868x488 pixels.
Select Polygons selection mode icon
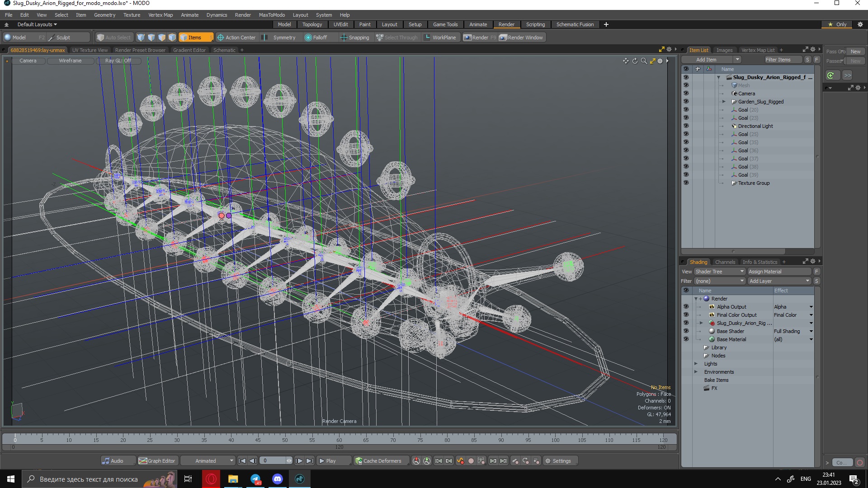tap(162, 38)
